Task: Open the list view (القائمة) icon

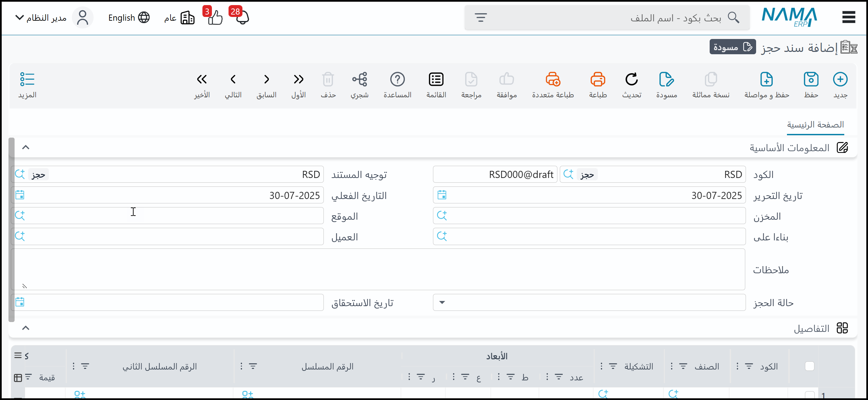Action: point(436,80)
